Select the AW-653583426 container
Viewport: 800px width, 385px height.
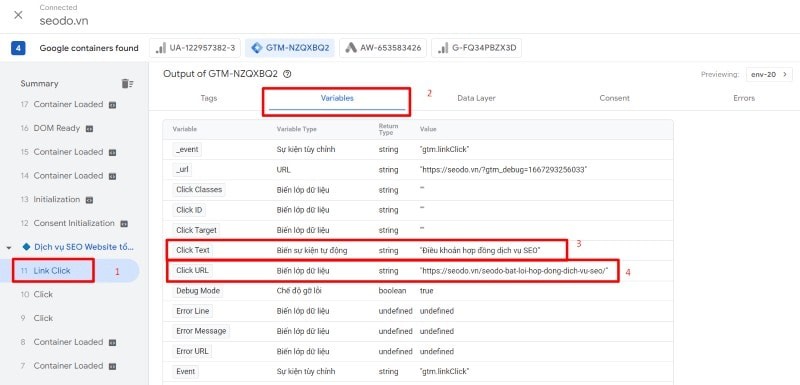click(x=383, y=48)
